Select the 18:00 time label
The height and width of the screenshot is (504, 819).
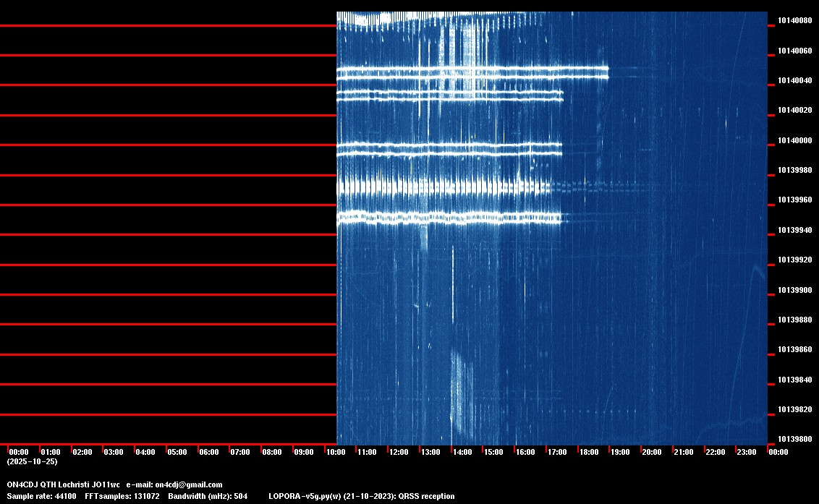coord(589,452)
